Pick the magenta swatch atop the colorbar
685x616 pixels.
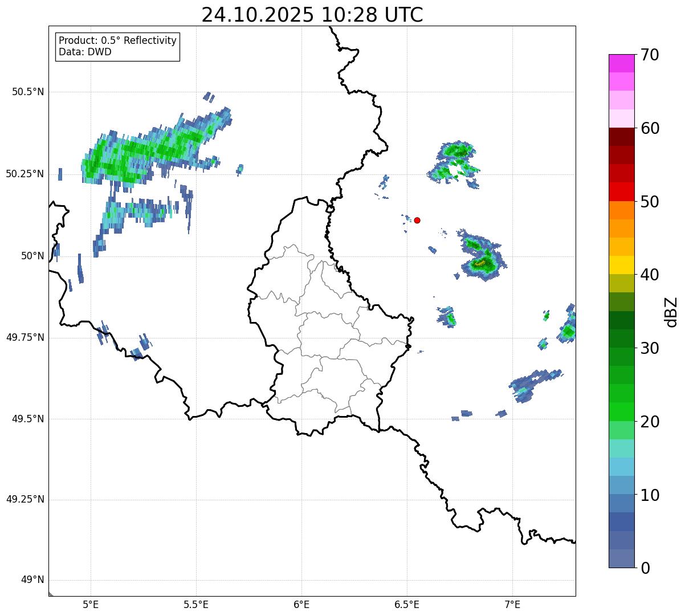[621, 63]
